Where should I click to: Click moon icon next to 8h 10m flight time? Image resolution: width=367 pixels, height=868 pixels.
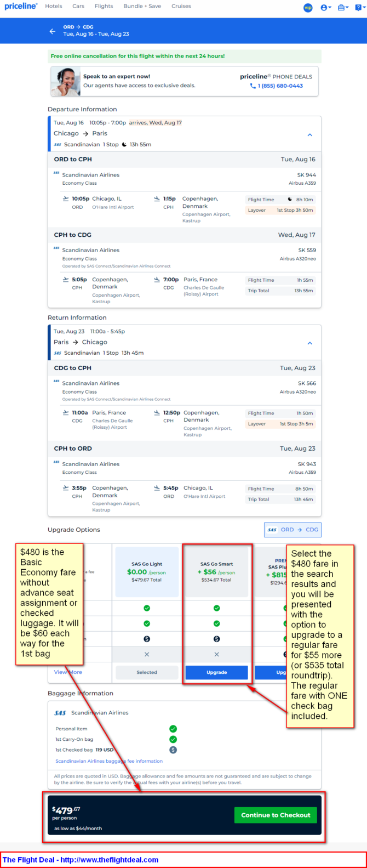pos(290,200)
